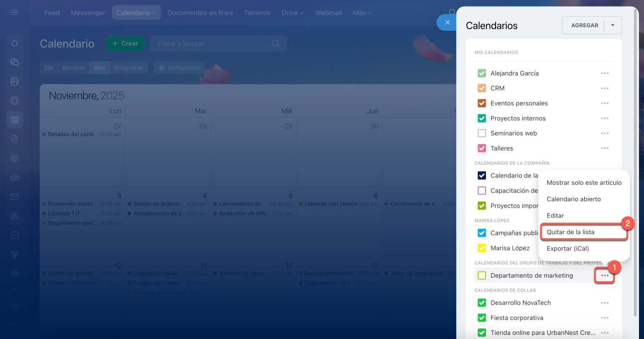Click the three-dot menu for Departamento de marketing

coord(604,276)
